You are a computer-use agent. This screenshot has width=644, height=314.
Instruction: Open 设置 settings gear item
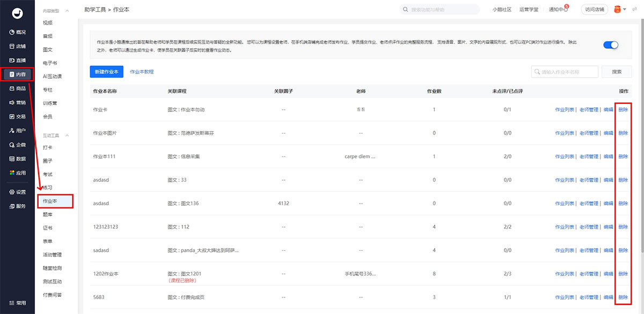pos(17,192)
